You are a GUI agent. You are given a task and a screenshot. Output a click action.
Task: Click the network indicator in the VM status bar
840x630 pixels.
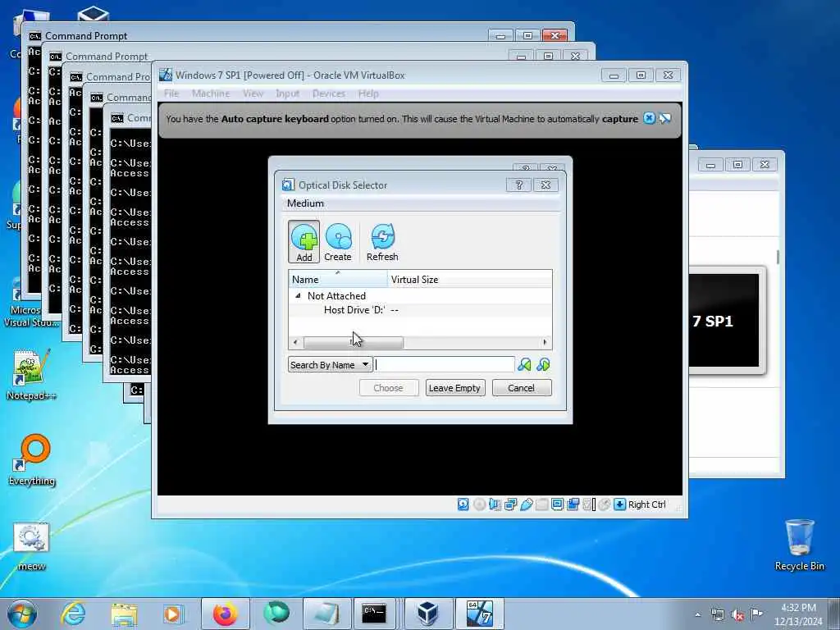click(x=510, y=504)
